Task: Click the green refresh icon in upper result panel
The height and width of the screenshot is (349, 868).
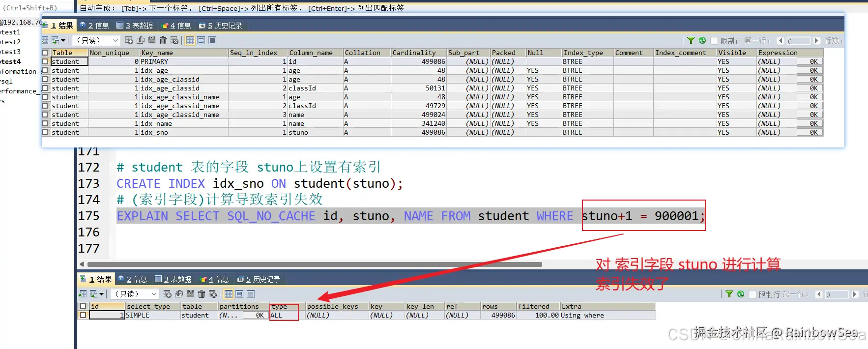Action: [x=702, y=40]
